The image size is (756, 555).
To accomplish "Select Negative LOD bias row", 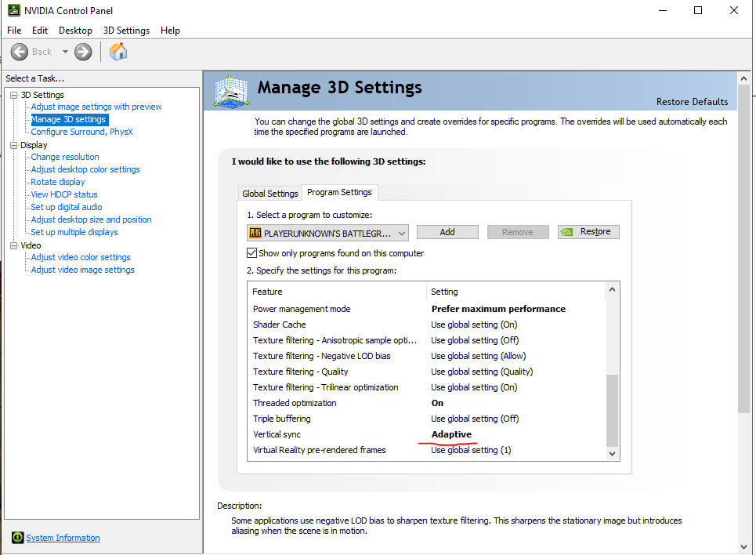I will point(427,356).
